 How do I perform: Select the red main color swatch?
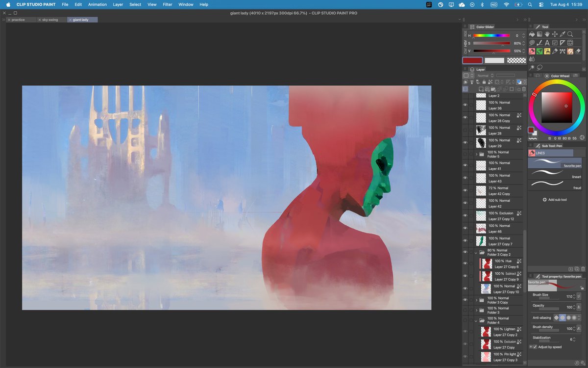coord(473,60)
